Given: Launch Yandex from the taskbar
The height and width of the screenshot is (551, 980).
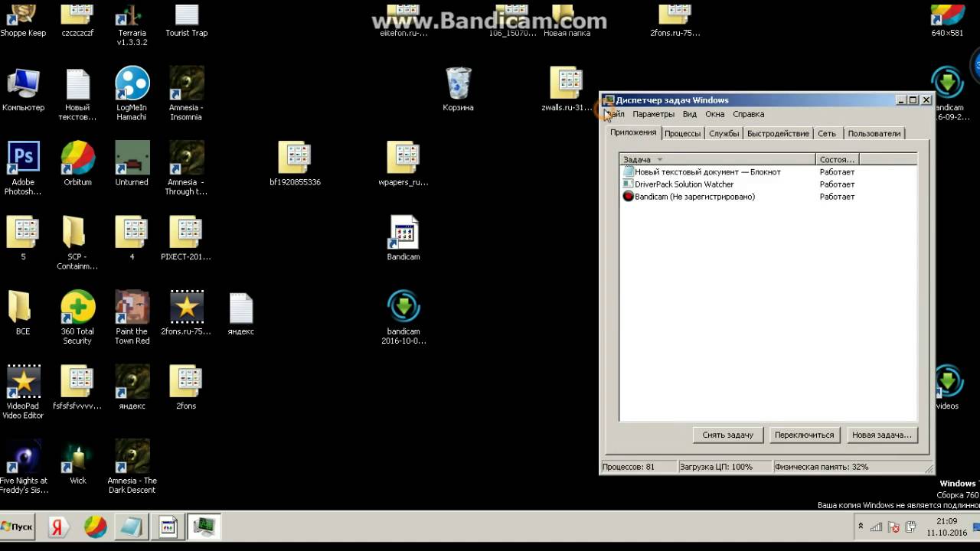Looking at the screenshot, I should 58,527.
